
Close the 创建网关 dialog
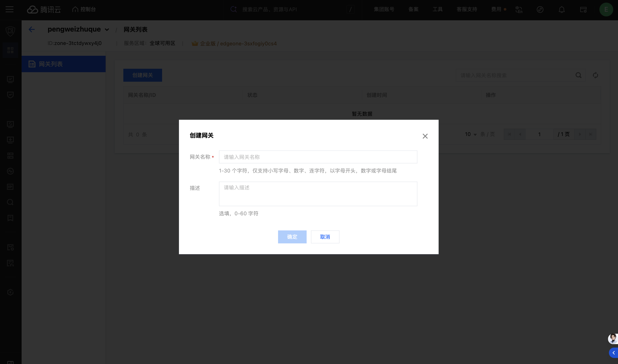coord(425,136)
